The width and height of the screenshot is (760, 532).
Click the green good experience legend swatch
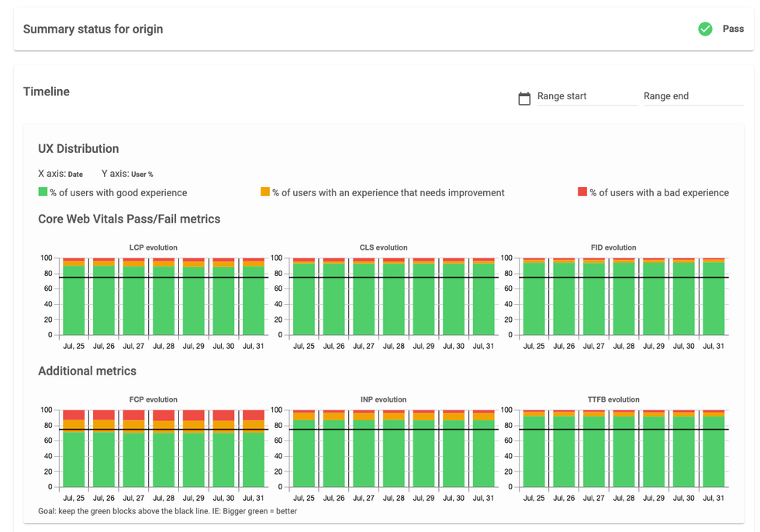(x=43, y=192)
